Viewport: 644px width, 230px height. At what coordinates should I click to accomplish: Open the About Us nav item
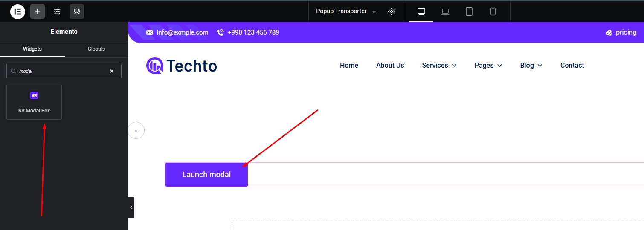pos(390,65)
